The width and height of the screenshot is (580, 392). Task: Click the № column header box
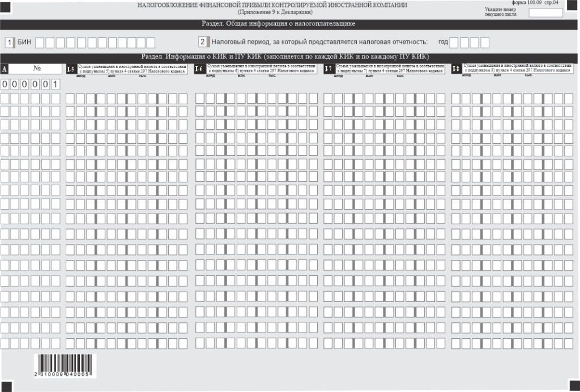[x=36, y=69]
